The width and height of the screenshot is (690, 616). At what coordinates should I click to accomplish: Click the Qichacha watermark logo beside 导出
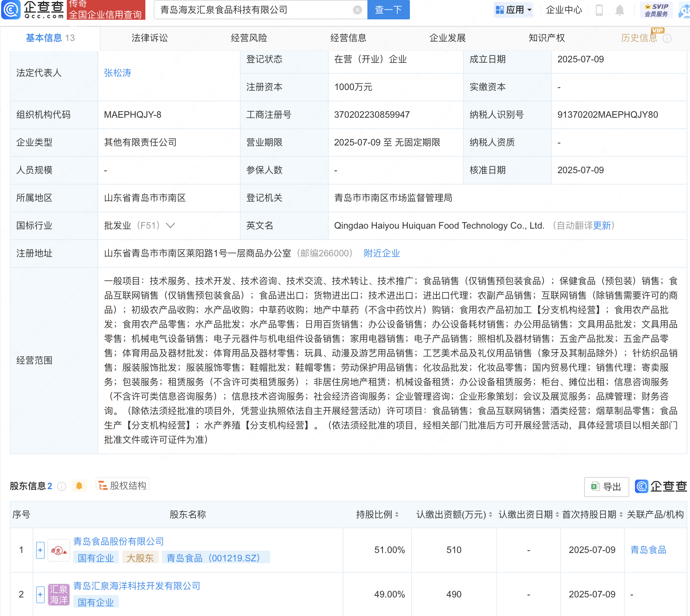pos(661,486)
